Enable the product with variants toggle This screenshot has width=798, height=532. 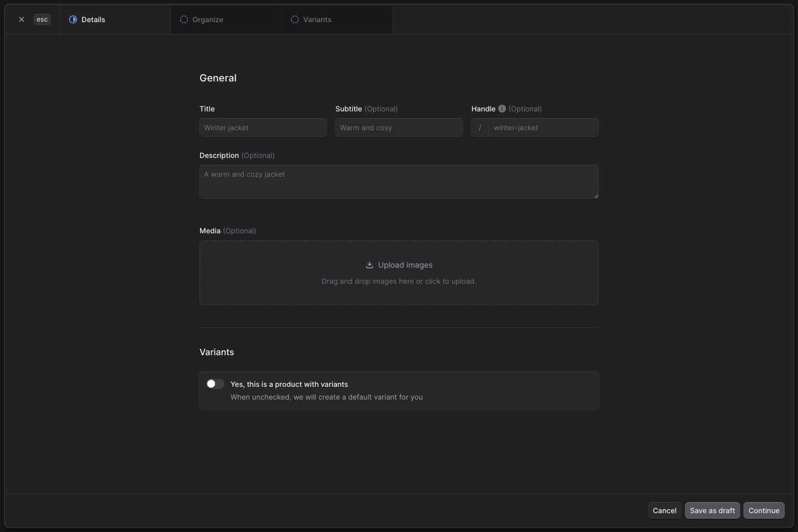[x=215, y=384]
